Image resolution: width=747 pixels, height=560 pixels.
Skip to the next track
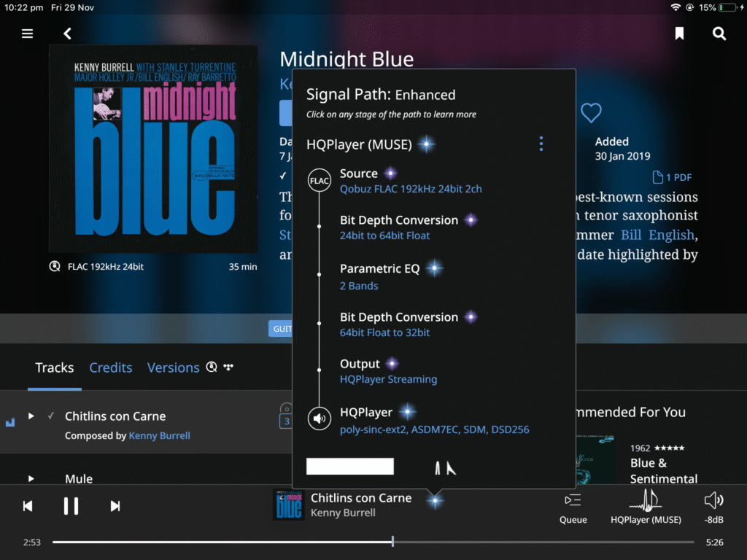(115, 506)
